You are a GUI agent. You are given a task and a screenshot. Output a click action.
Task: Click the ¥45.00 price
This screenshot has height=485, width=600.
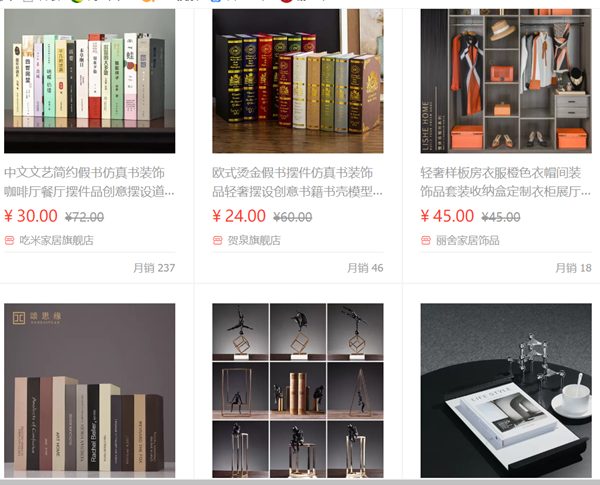[447, 216]
